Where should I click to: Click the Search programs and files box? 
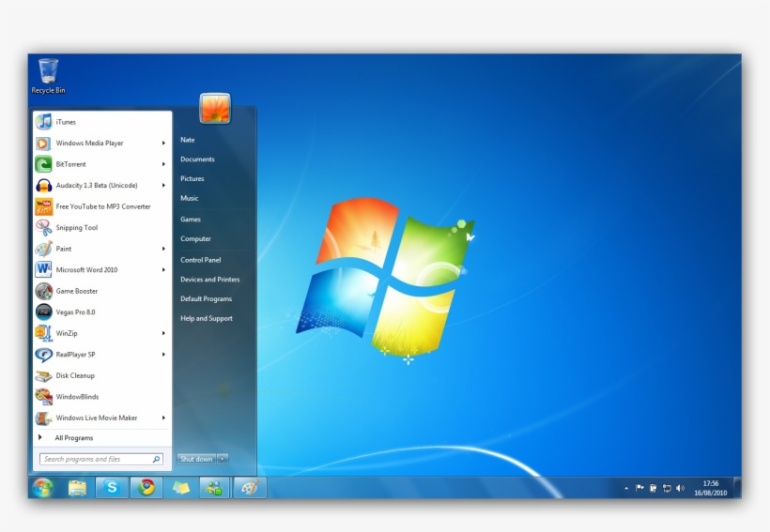(x=96, y=460)
